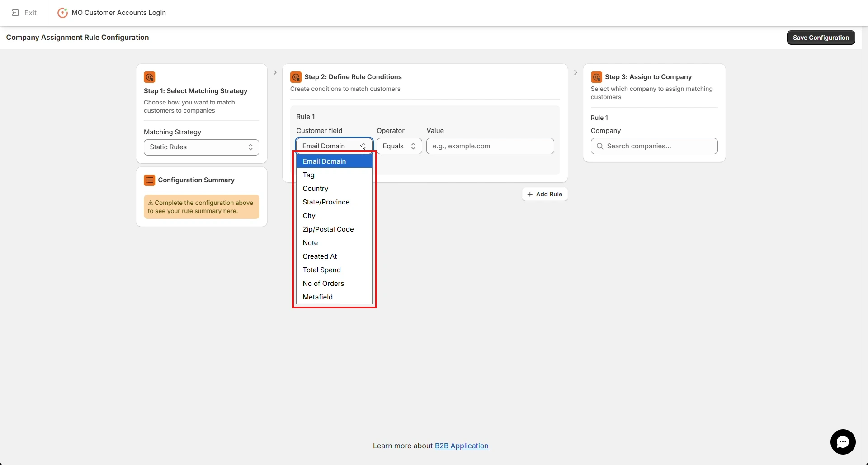This screenshot has height=465, width=868.
Task: Select the Note option
Action: tap(334, 243)
